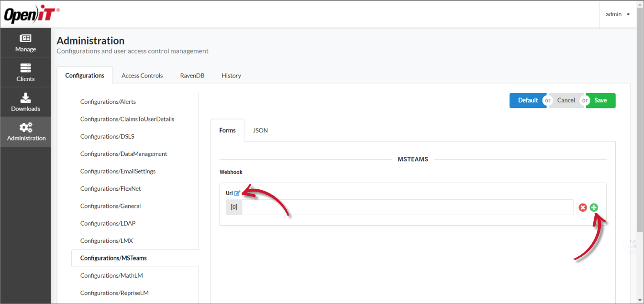Select the Clients sidebar icon
This screenshot has height=304, width=644.
coord(25,72)
